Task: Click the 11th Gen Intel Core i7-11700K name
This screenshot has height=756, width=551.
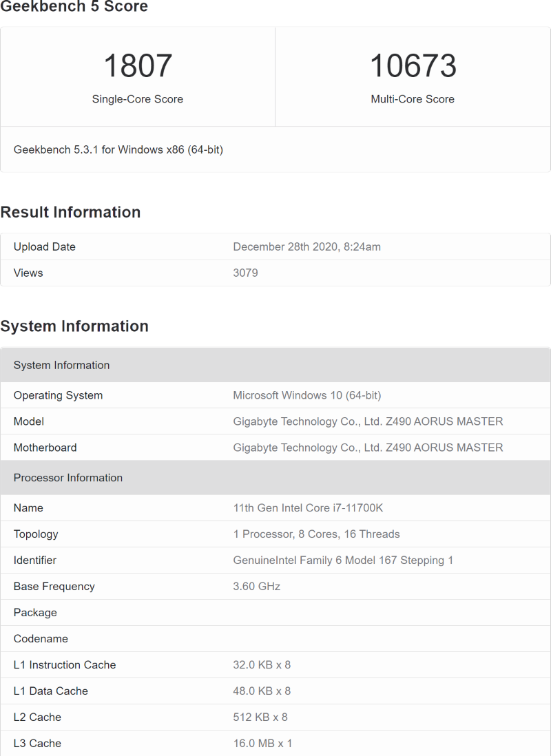Action: [308, 508]
